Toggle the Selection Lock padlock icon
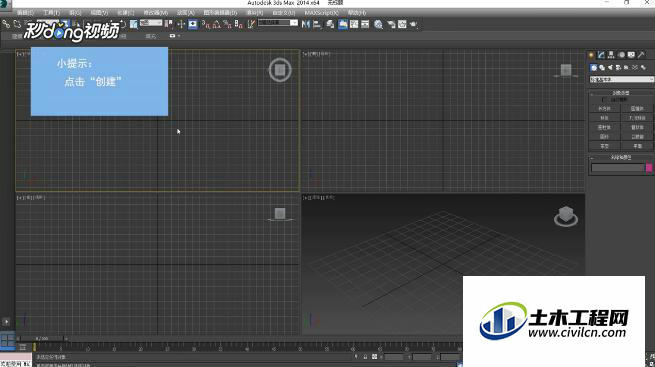Viewport: 655px width, 367px height. pyautogui.click(x=366, y=357)
